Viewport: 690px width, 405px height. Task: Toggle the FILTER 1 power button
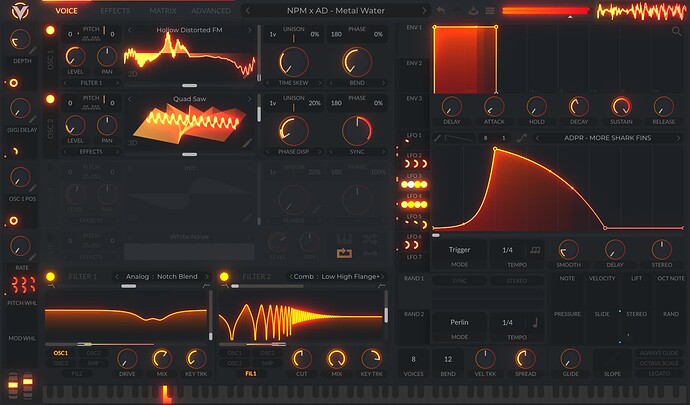50,276
